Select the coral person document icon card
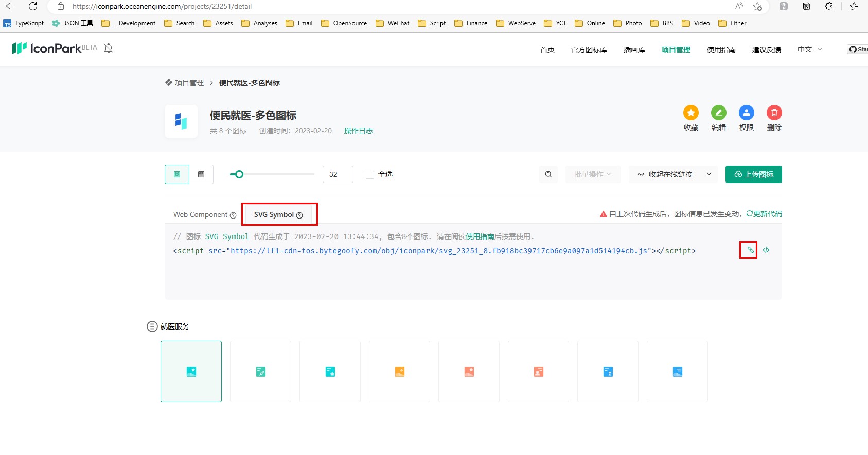This screenshot has width=868, height=455. (539, 371)
